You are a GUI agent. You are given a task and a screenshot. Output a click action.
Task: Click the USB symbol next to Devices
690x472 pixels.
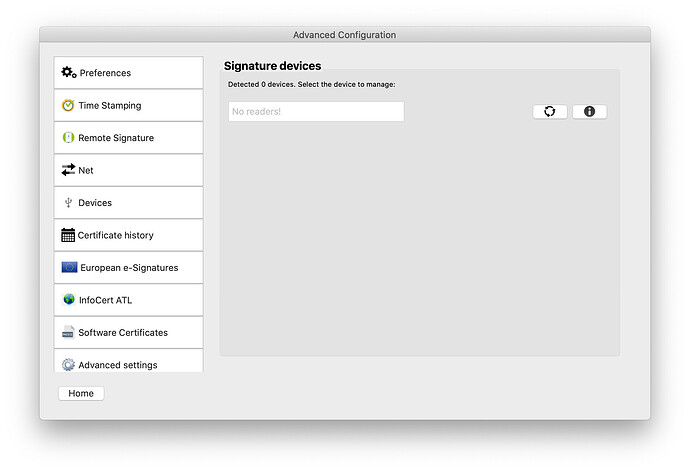[x=68, y=203]
